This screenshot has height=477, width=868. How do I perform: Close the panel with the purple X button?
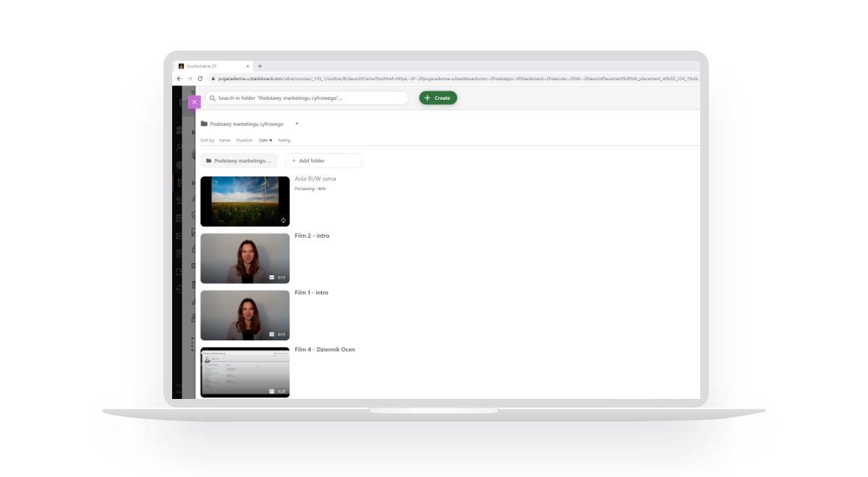[194, 102]
